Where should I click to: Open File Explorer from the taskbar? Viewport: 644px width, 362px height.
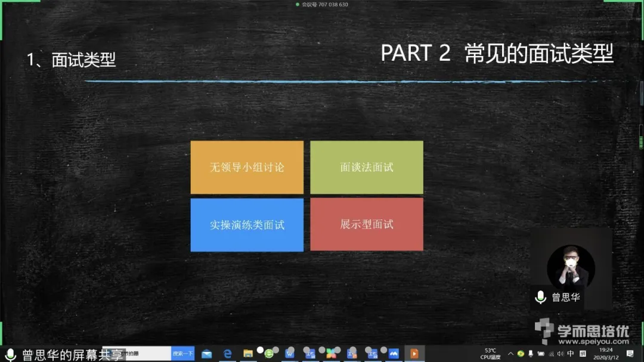[x=248, y=354]
